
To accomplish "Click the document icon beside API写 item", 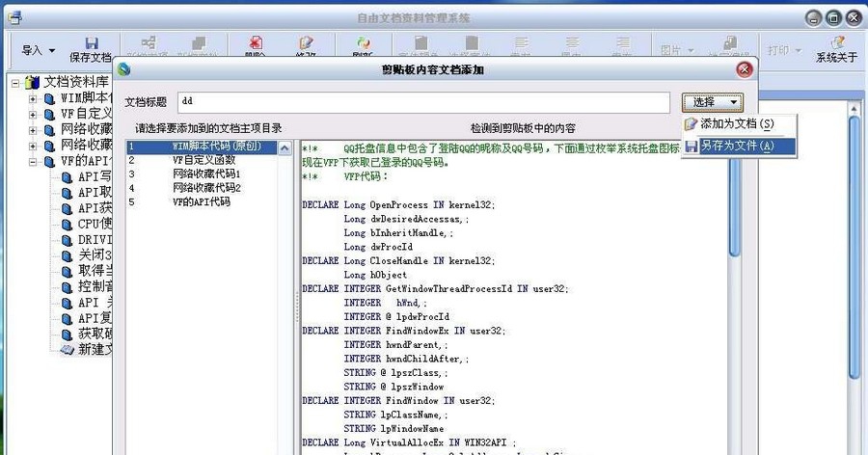I will coord(67,177).
